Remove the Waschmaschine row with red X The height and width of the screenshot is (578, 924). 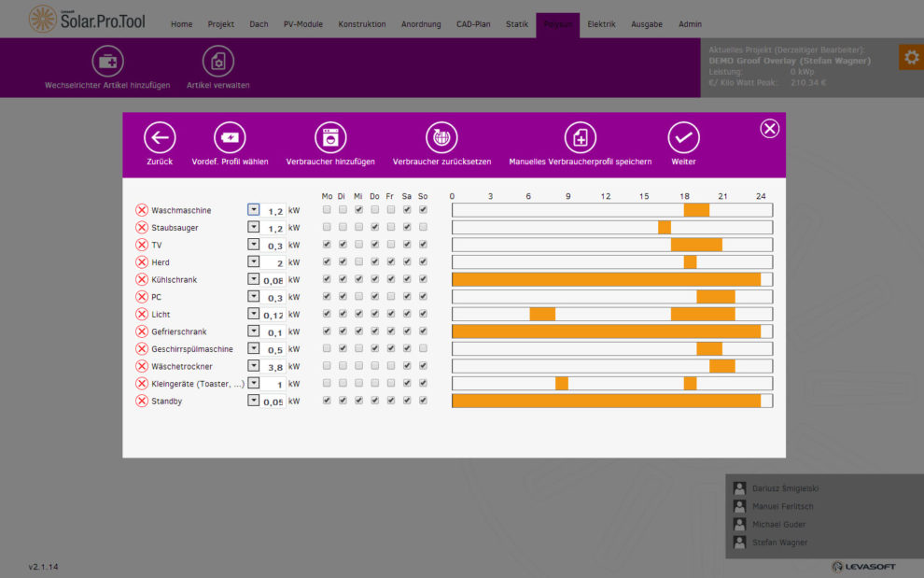(142, 210)
